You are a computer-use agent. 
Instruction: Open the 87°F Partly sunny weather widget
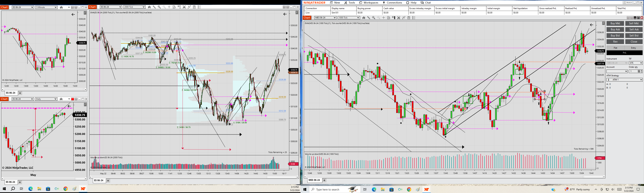[577, 189]
